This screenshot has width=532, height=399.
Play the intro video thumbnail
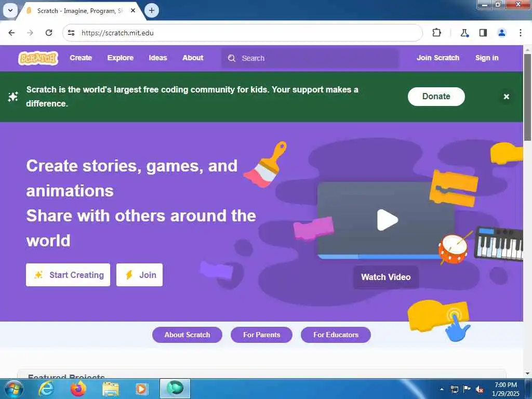(x=387, y=220)
